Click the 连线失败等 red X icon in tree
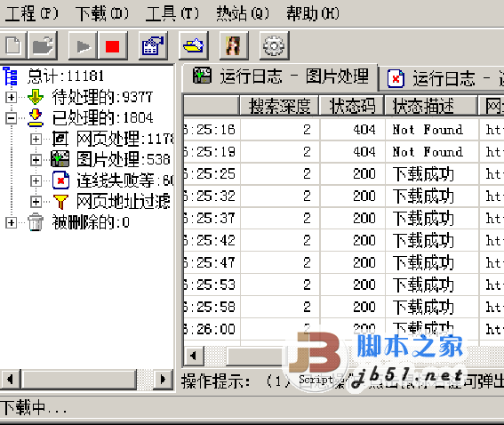504x425 pixels. click(x=60, y=180)
